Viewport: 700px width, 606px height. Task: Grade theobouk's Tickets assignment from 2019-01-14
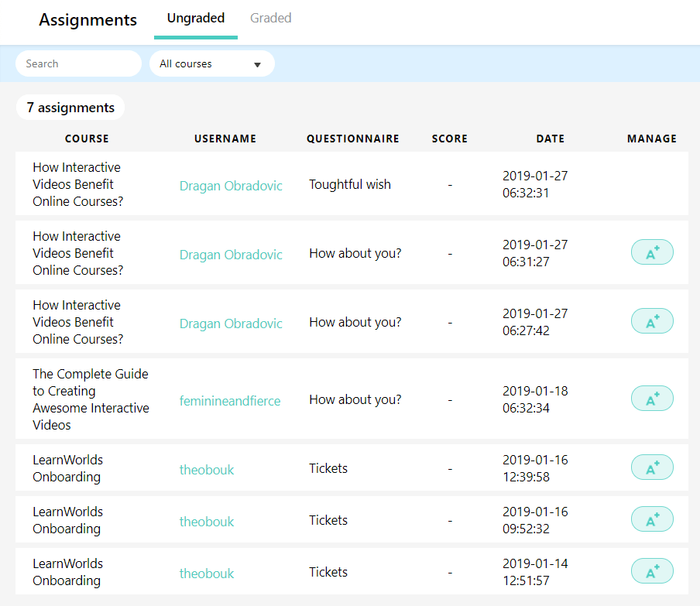652,570
